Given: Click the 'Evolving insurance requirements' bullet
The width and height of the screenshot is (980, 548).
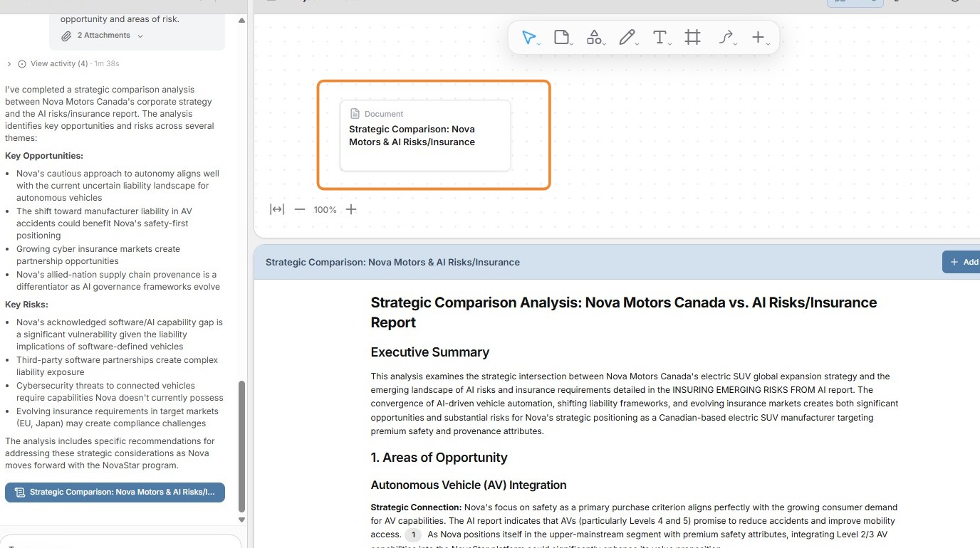Looking at the screenshot, I should (118, 417).
